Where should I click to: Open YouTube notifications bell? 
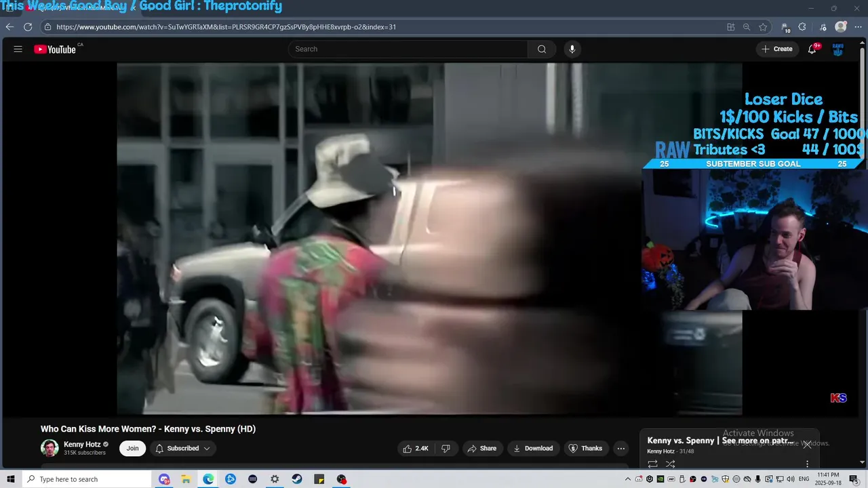coord(812,49)
